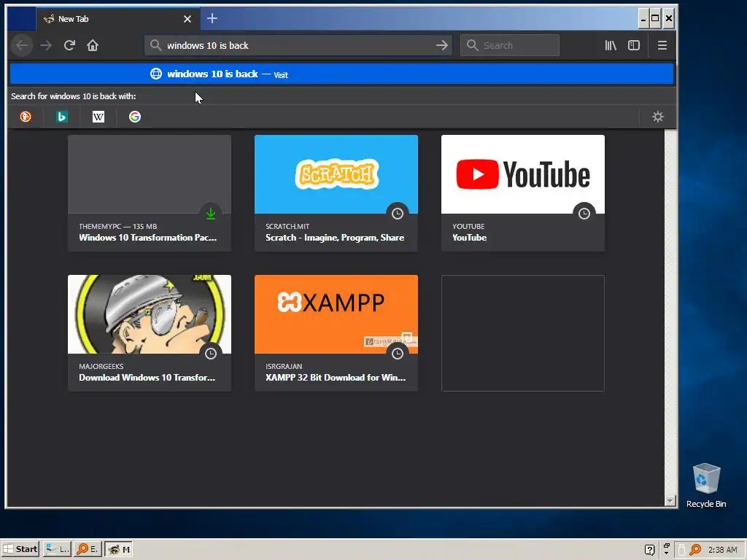Click the Go arrow in address bar
Viewport: 747px width, 560px height.
click(x=441, y=45)
